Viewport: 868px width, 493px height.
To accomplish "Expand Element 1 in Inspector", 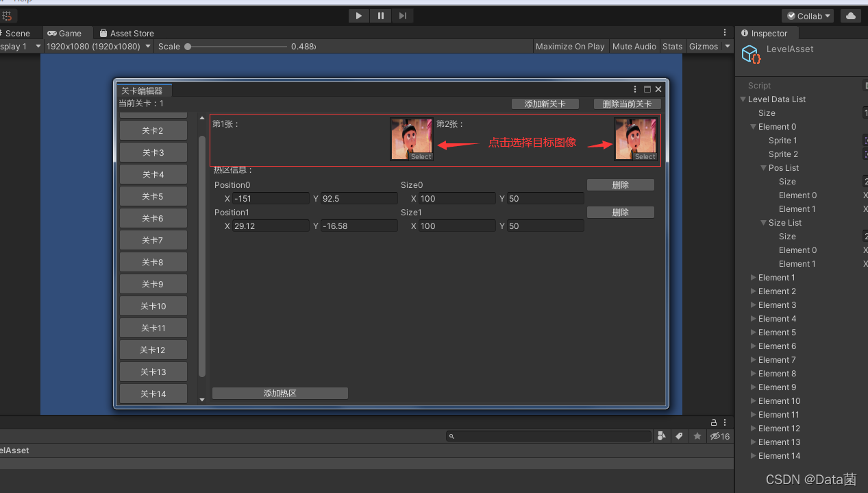I will pyautogui.click(x=754, y=278).
